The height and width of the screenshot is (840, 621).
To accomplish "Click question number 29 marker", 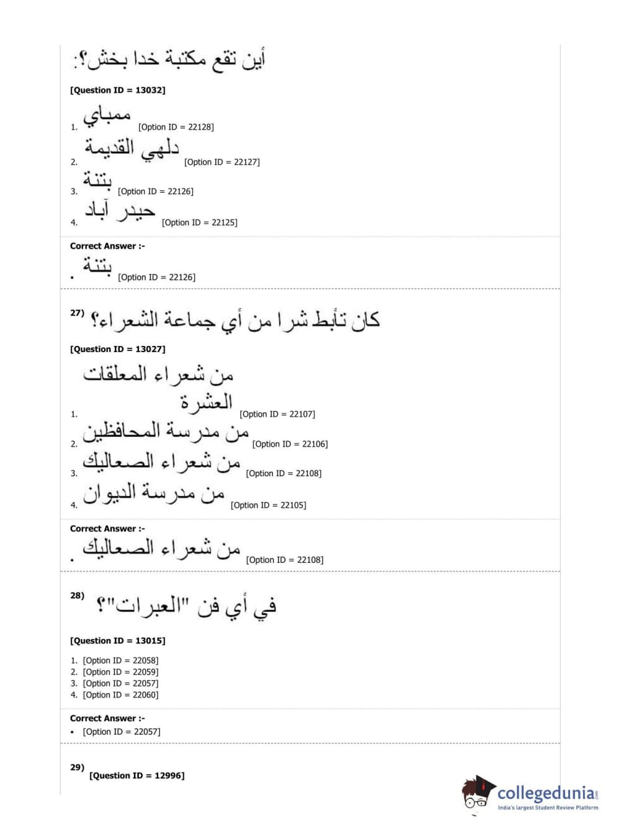I will [77, 767].
